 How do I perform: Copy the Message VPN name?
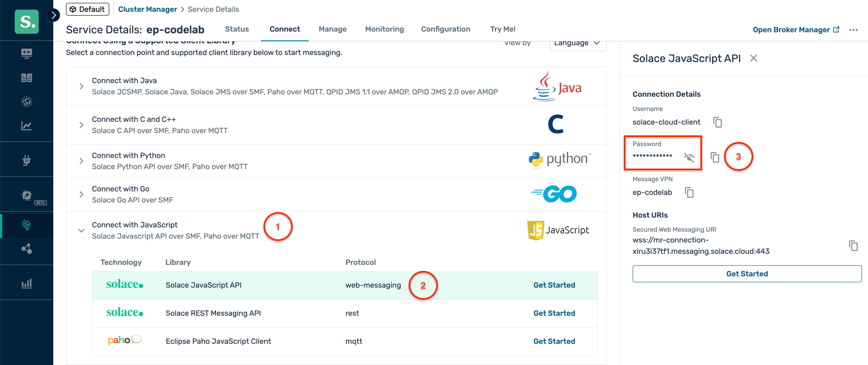click(689, 193)
